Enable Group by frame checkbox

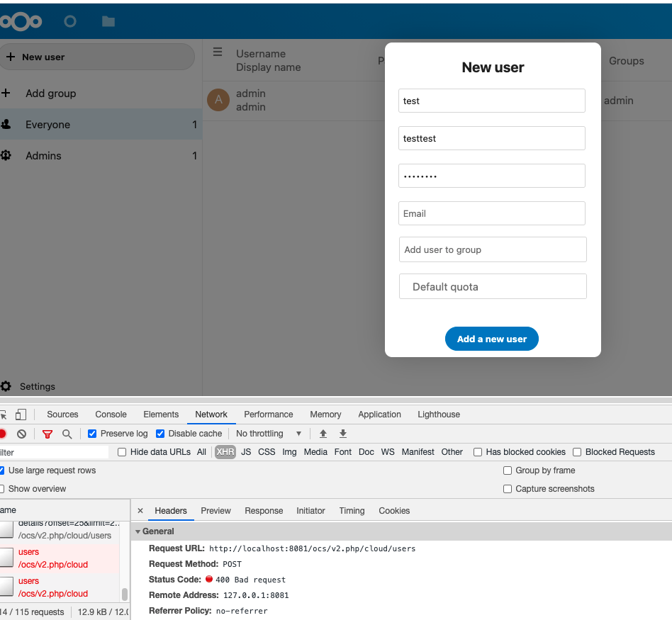click(x=508, y=470)
